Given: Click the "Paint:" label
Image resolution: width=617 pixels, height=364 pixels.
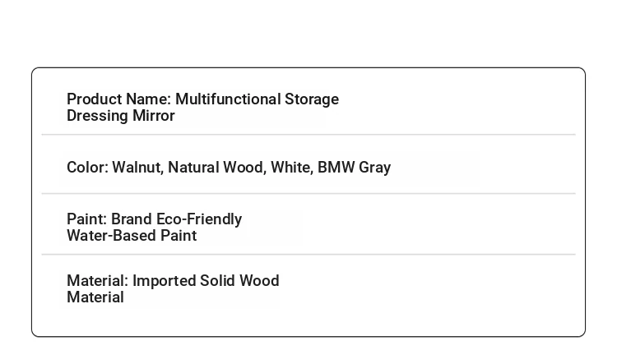Looking at the screenshot, I should [86, 219].
